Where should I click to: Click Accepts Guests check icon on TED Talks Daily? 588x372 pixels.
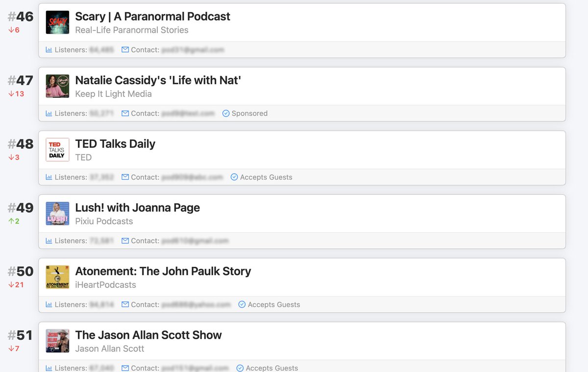(234, 177)
